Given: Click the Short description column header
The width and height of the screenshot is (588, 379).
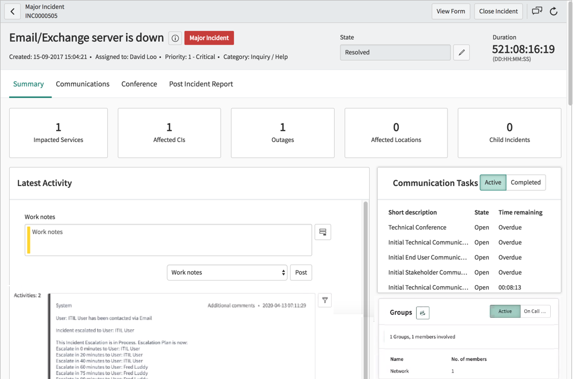Looking at the screenshot, I should coord(413,212).
